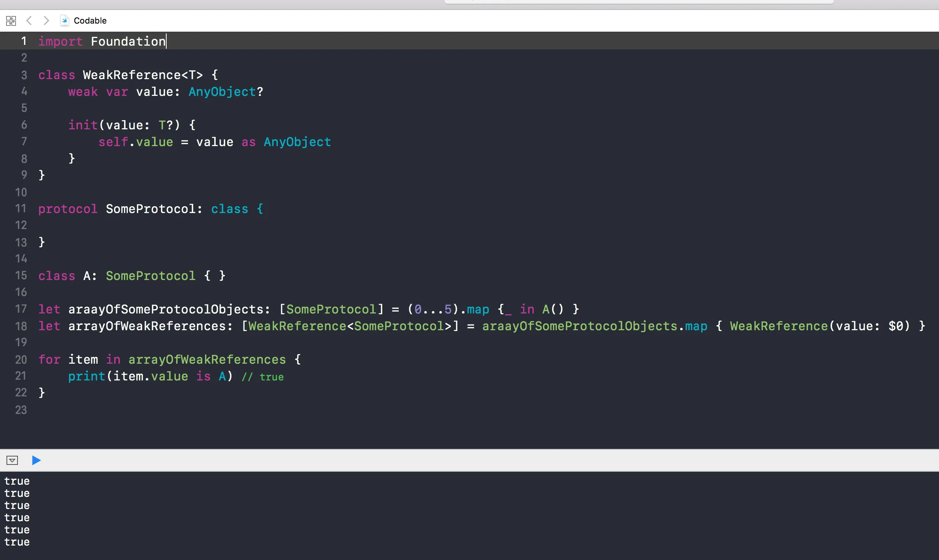
Task: Place cursor on WeakReference class name
Action: (132, 75)
